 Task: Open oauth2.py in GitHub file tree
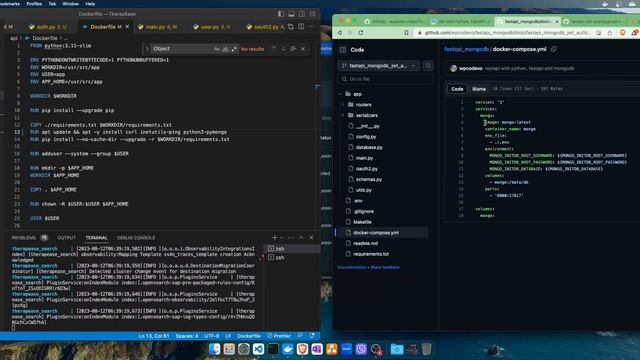tap(367, 169)
